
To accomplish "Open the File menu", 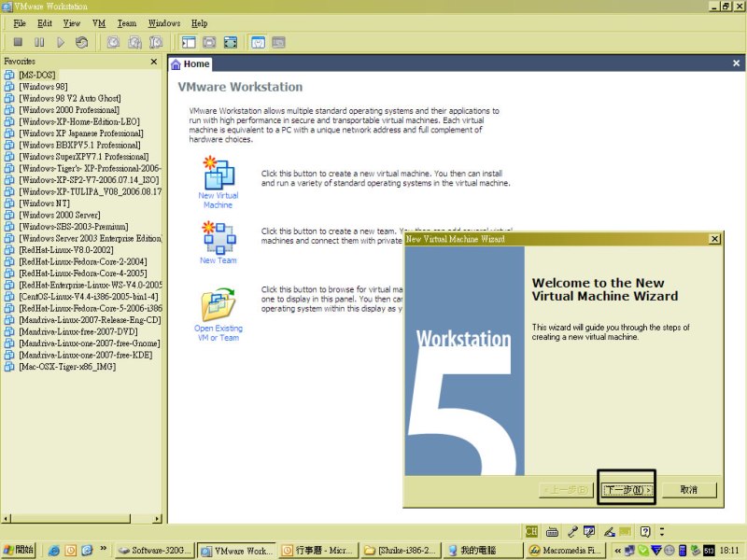I will (20, 23).
